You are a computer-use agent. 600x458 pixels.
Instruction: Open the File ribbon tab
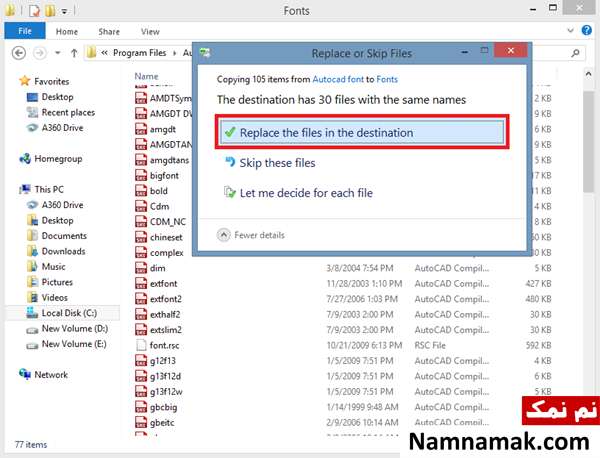(25, 31)
